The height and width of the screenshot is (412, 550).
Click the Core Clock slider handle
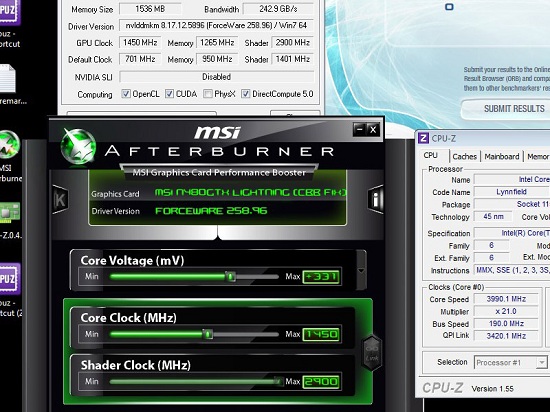tap(208, 334)
